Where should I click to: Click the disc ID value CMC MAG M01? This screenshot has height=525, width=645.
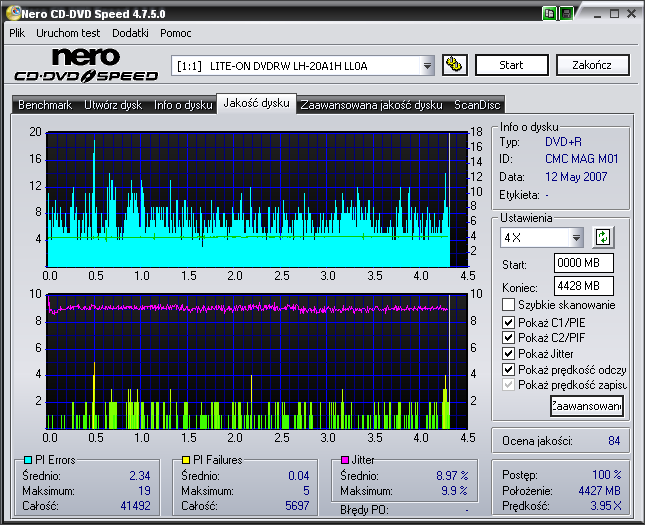[582, 159]
